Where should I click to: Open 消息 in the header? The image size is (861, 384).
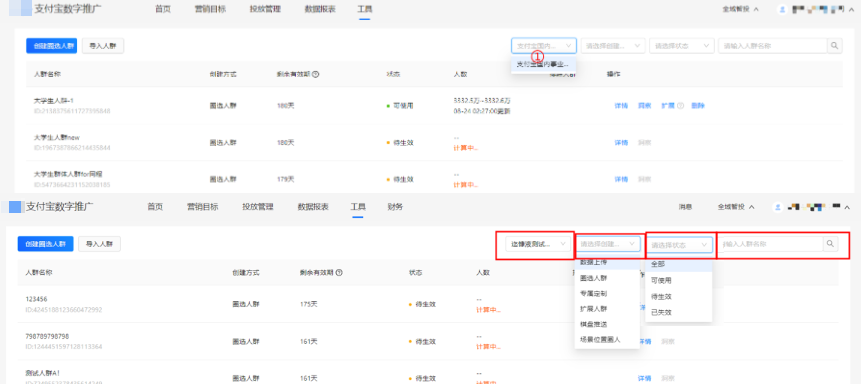[685, 207]
